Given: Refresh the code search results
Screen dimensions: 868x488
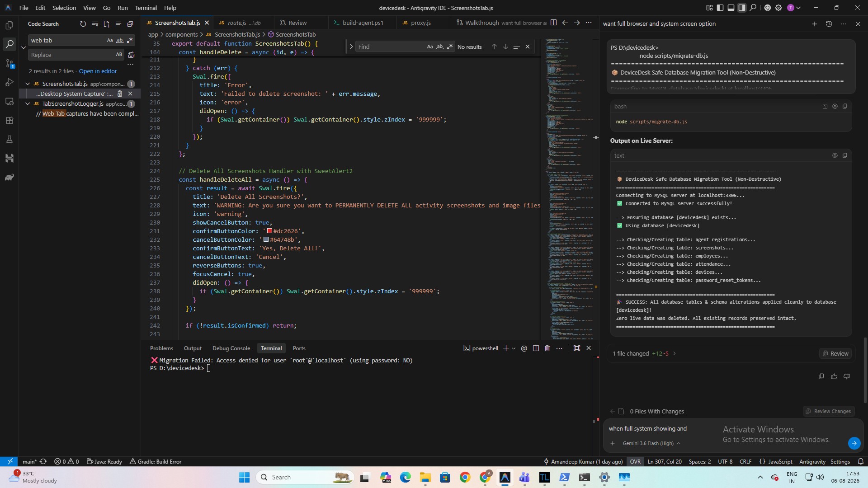Looking at the screenshot, I should (x=83, y=24).
